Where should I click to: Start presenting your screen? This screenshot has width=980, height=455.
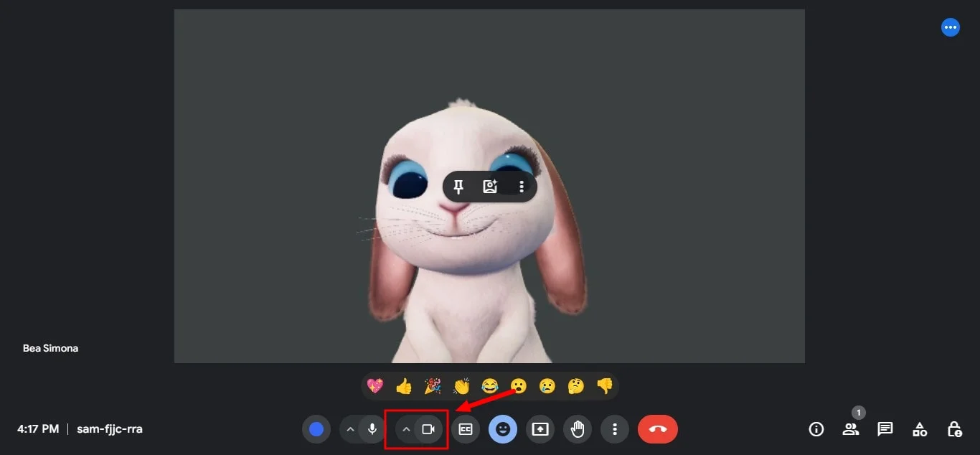540,430
